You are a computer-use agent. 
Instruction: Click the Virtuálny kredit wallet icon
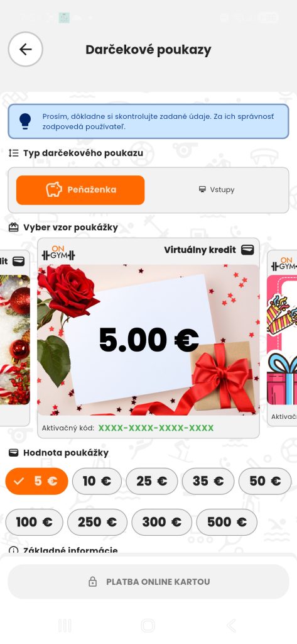click(x=247, y=250)
